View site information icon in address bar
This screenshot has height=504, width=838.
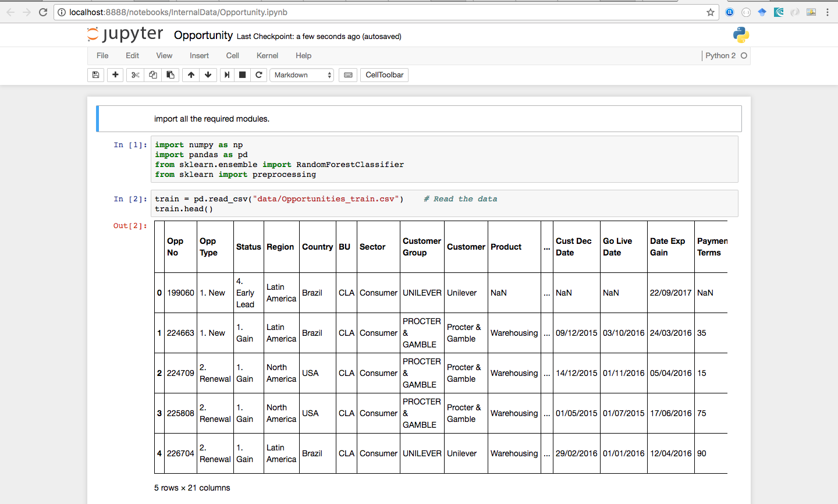(62, 12)
